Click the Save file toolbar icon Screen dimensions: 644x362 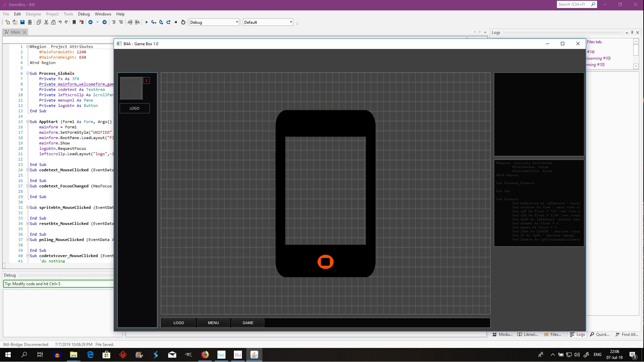click(x=22, y=22)
